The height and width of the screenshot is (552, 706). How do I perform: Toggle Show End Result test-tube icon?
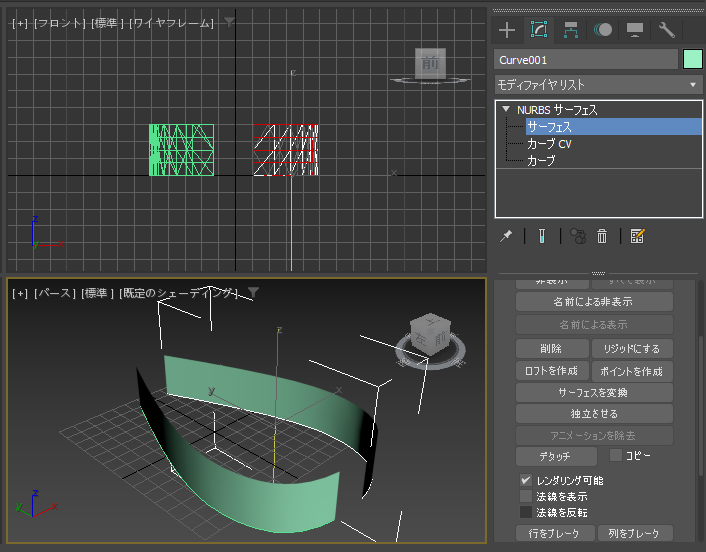click(541, 236)
